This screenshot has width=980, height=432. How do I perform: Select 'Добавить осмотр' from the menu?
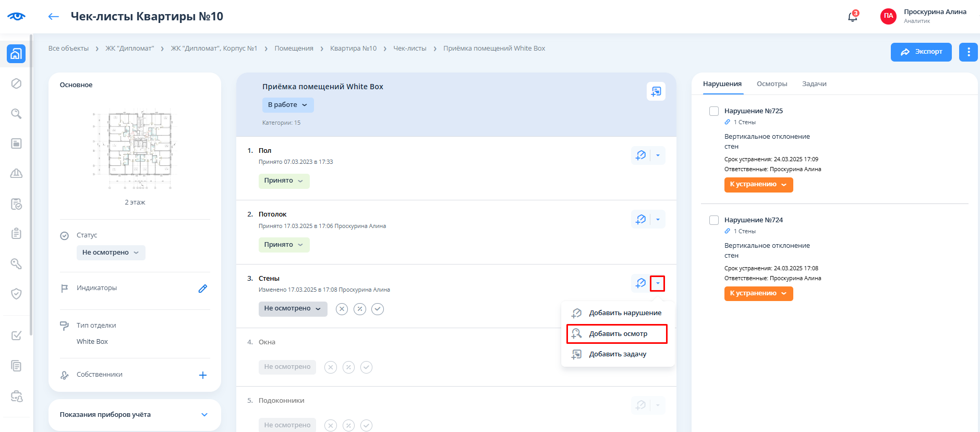pos(618,334)
